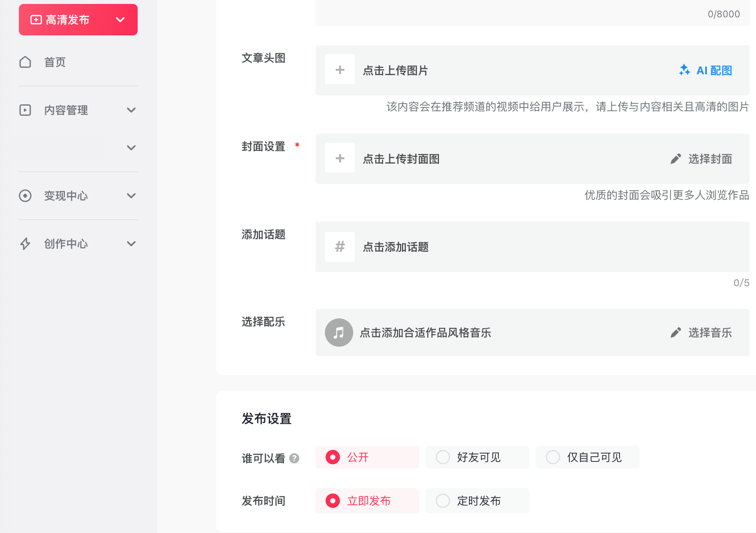Click the plus icon to upload cover image
This screenshot has width=756, height=533.
click(x=340, y=158)
